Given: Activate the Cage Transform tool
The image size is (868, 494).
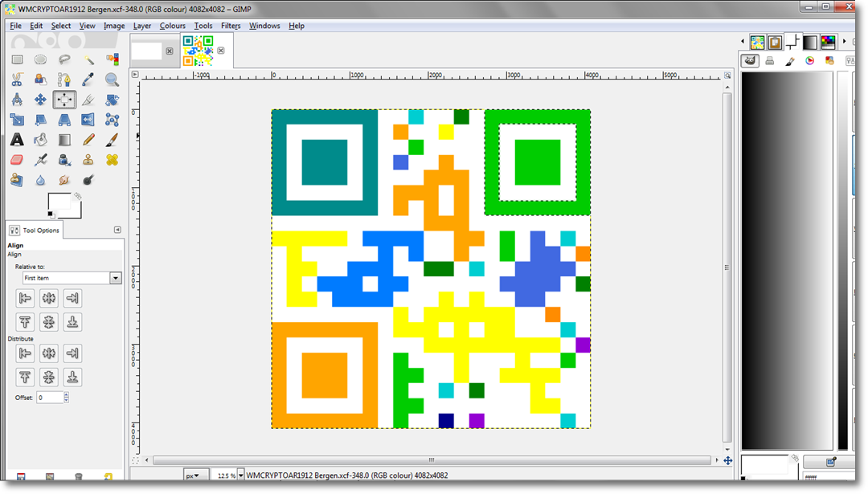Looking at the screenshot, I should click(x=112, y=120).
